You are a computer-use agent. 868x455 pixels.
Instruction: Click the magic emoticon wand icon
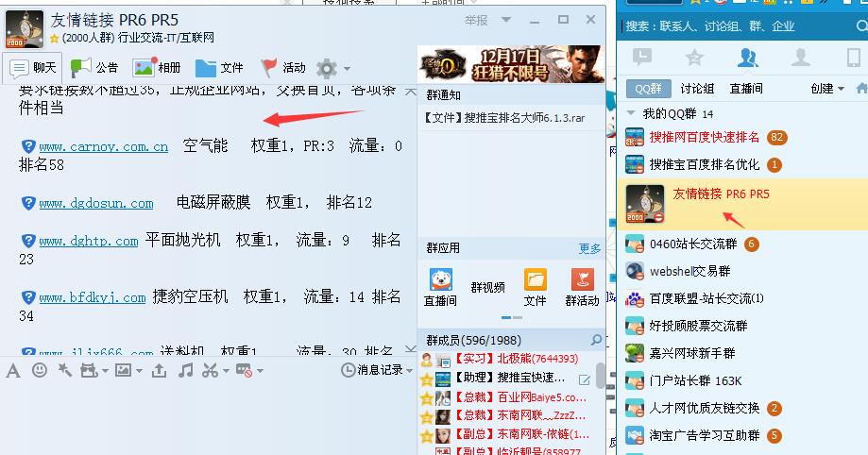click(x=65, y=370)
